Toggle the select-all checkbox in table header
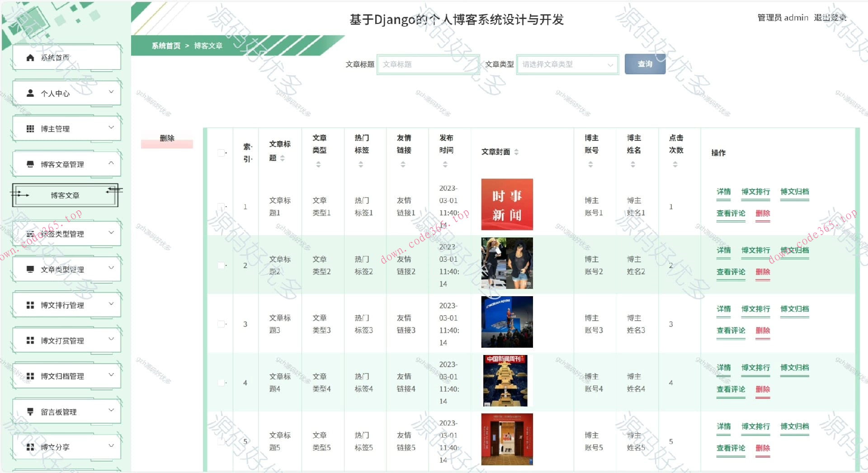The width and height of the screenshot is (868, 473). tap(220, 152)
